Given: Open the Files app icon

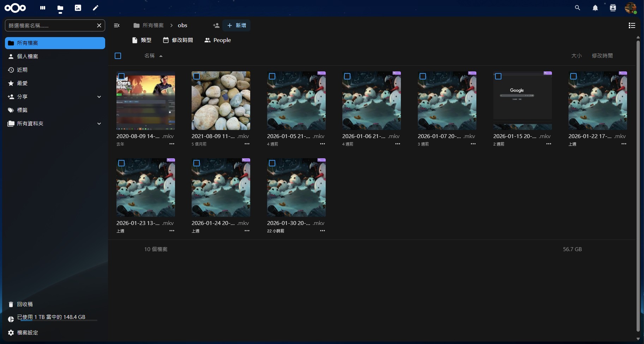Looking at the screenshot, I should 60,8.
